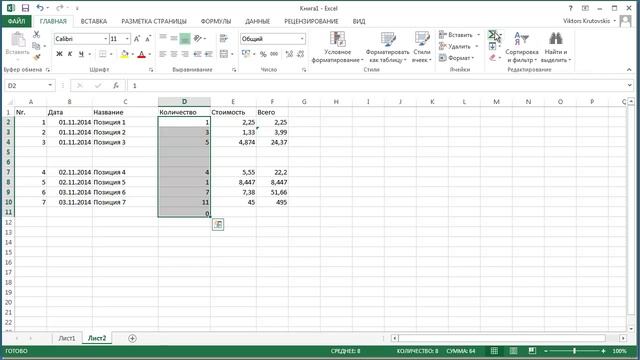Click the AutoSum sigma icon
The width and height of the screenshot is (640, 360).
click(493, 35)
